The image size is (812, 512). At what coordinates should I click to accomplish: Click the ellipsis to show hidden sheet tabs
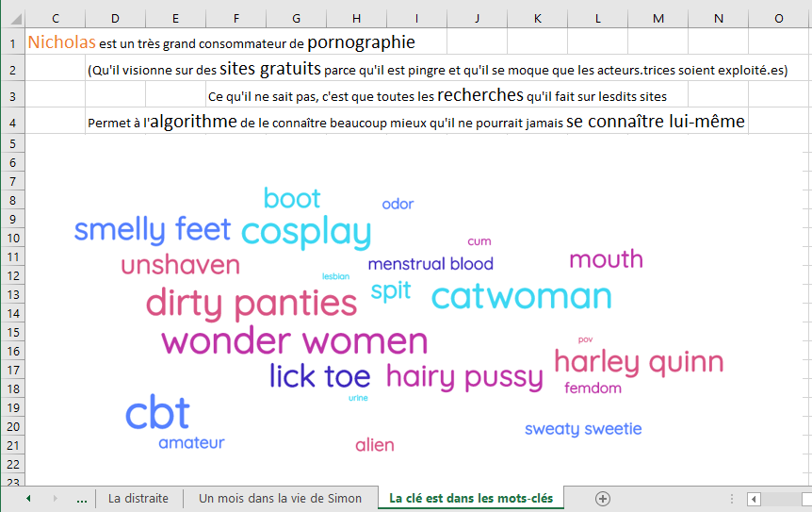(x=81, y=498)
